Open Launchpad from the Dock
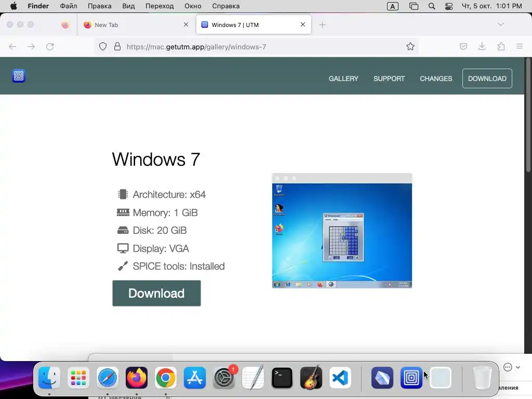 [x=78, y=378]
